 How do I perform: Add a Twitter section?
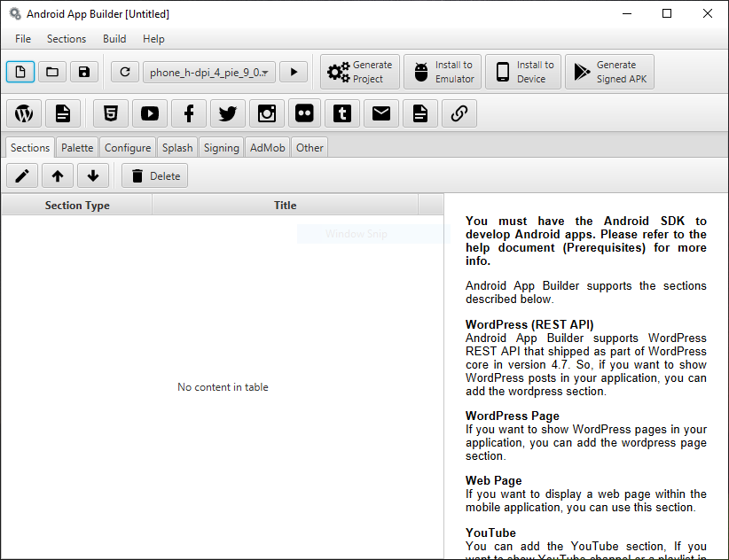(x=228, y=113)
